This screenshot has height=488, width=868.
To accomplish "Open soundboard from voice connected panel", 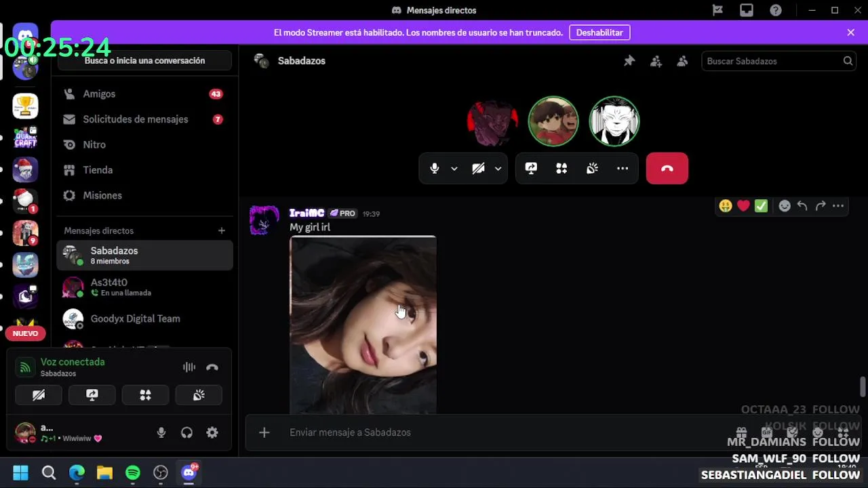I will point(199,395).
